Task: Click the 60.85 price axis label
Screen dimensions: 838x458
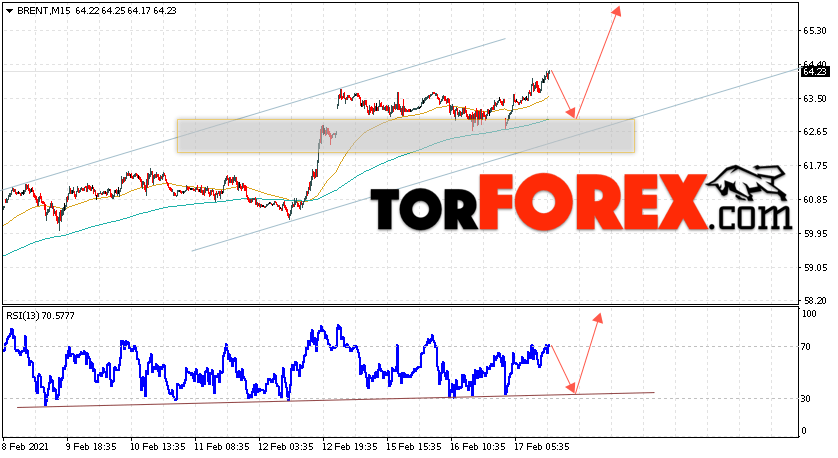Action: pos(814,200)
